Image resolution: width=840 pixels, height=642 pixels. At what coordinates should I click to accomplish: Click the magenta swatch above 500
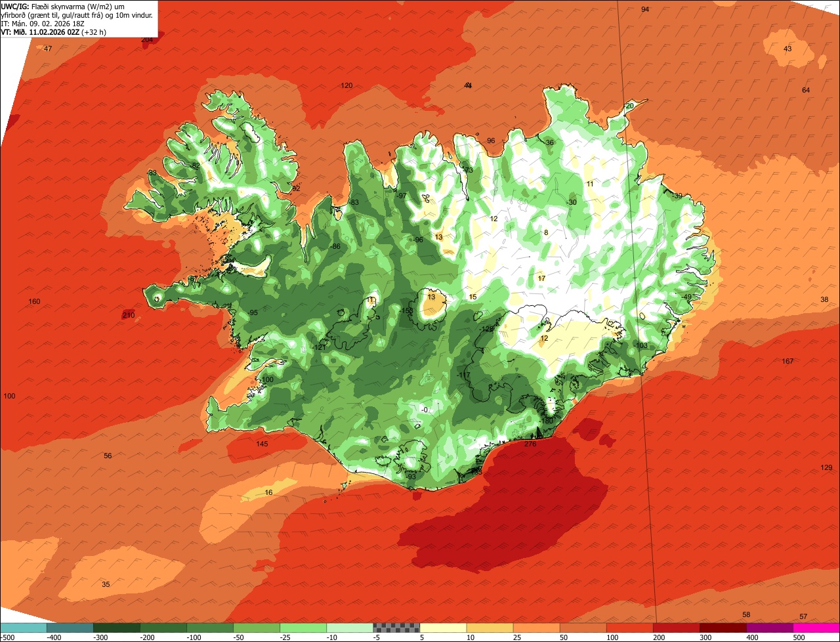tap(816, 628)
